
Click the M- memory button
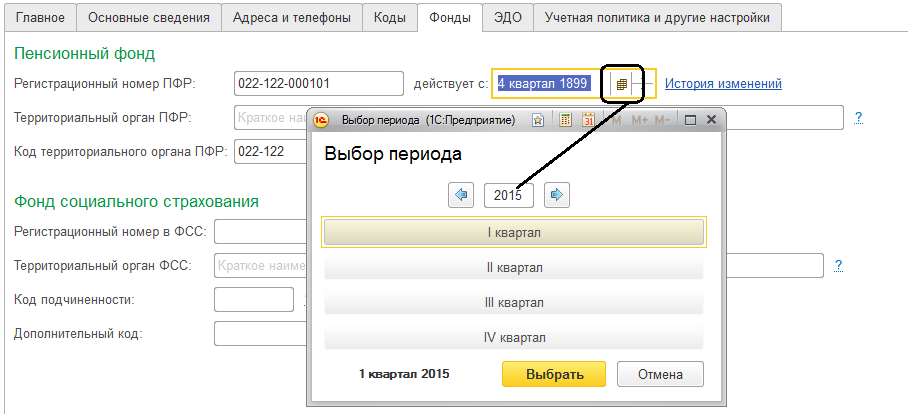[662, 120]
